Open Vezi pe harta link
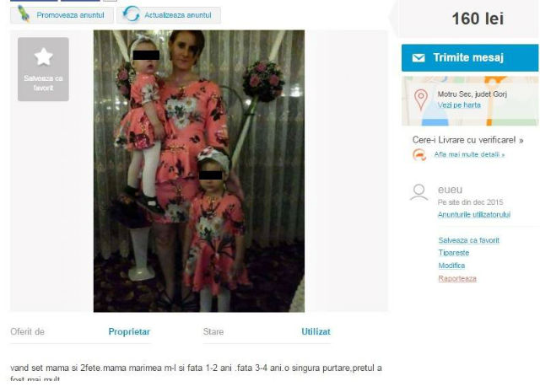Screen dimensions: 540x392 click(459, 105)
